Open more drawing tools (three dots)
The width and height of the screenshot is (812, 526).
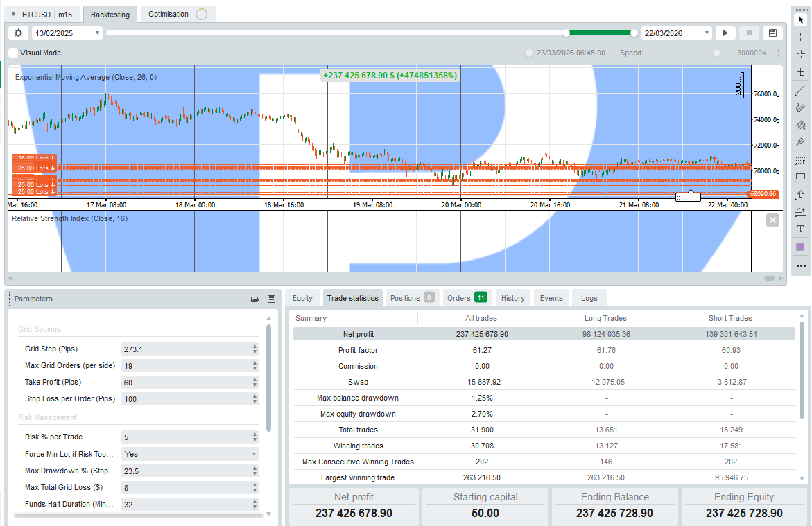pyautogui.click(x=800, y=265)
